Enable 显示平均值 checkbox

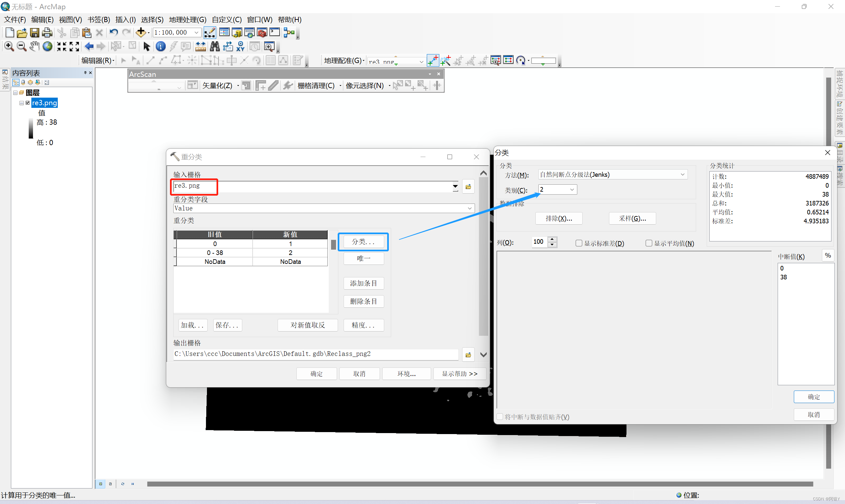click(649, 243)
